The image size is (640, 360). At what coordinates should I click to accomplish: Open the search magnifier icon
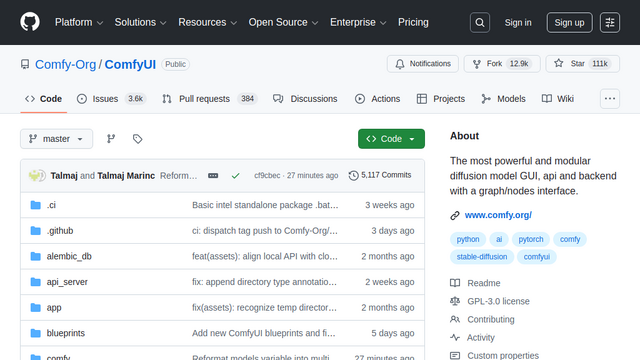tap(480, 22)
